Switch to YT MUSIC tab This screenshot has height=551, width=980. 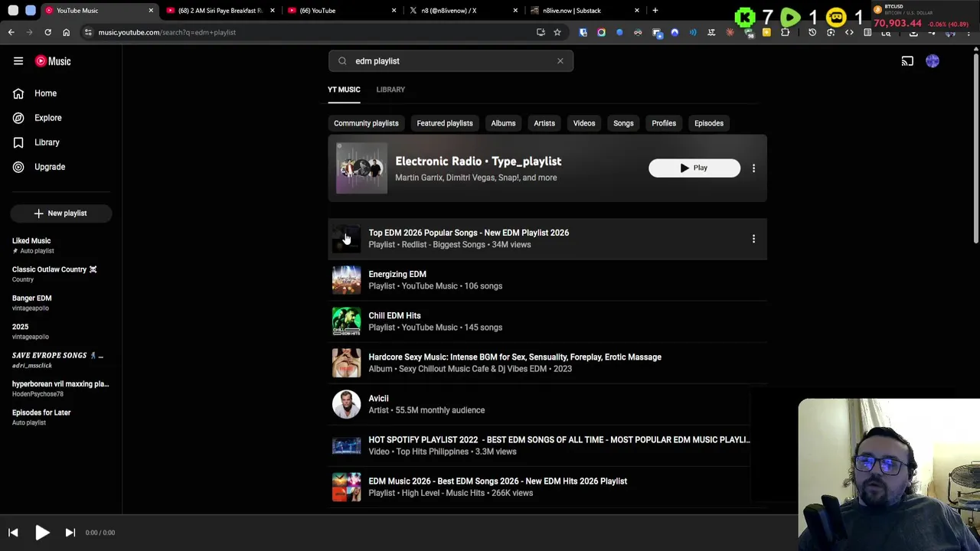tap(344, 90)
